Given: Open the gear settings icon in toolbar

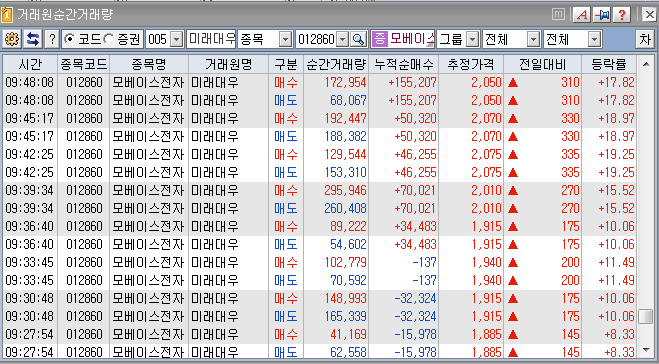Looking at the screenshot, I should pos(12,40).
